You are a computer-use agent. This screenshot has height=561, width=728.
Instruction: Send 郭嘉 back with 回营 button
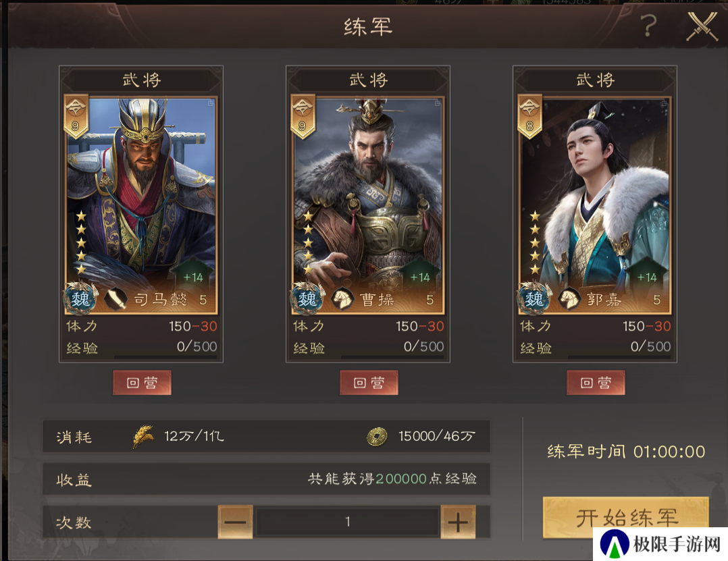tap(596, 382)
